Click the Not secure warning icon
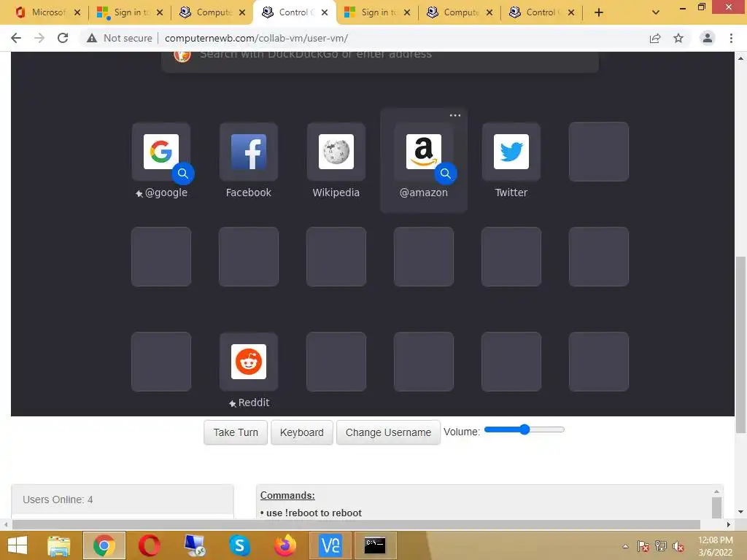This screenshot has height=560, width=747. pyautogui.click(x=92, y=38)
